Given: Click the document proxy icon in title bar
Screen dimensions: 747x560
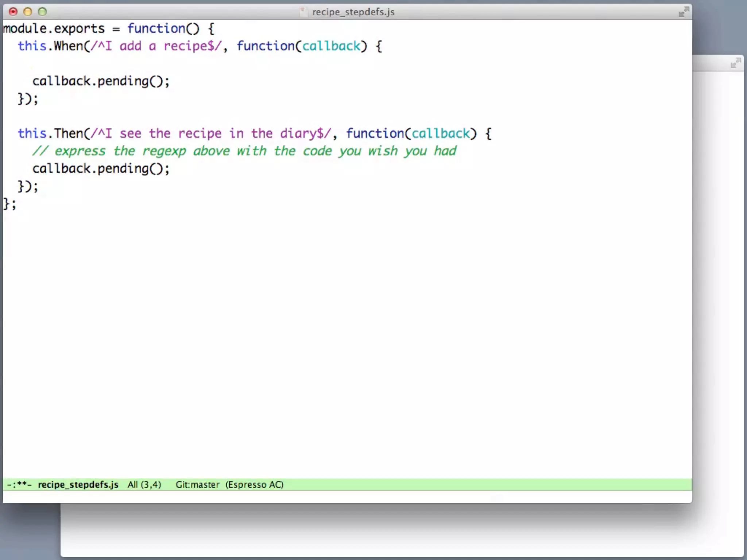Looking at the screenshot, I should [303, 12].
